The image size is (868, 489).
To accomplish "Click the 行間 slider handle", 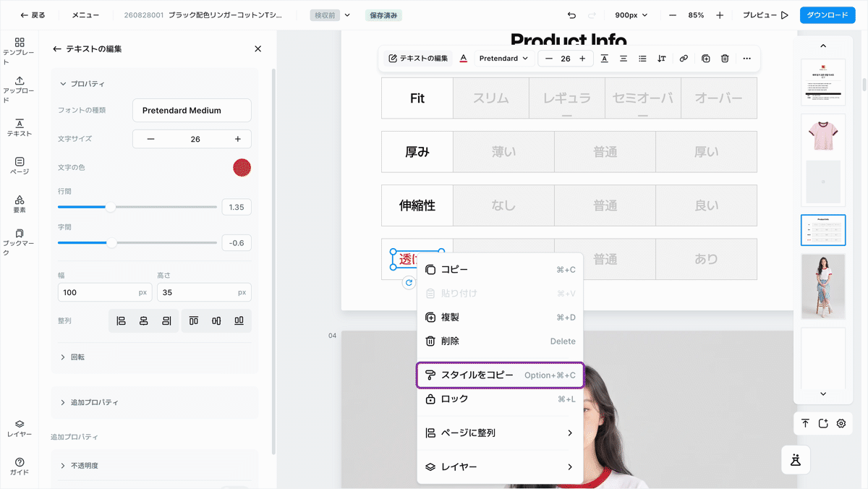I will (111, 207).
